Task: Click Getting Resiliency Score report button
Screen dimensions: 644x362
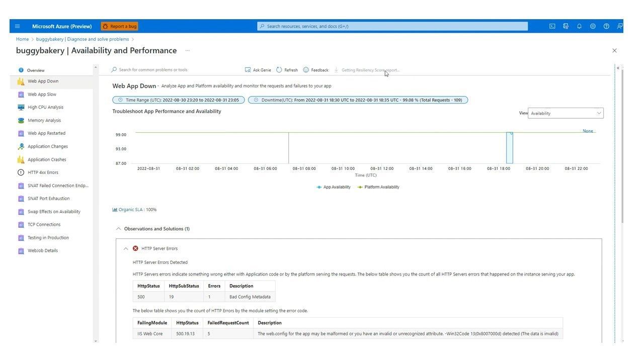Action: tap(367, 70)
